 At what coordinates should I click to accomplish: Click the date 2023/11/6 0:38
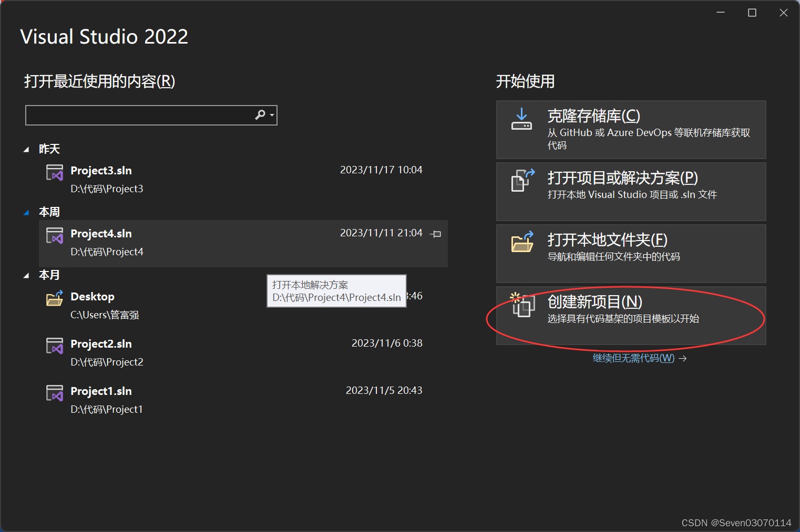click(x=387, y=343)
